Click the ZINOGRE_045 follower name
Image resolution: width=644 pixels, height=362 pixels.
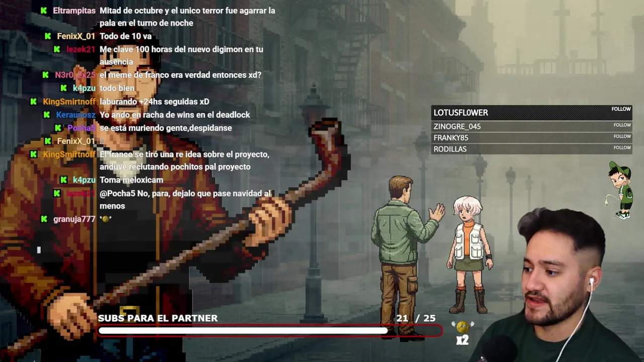457,126
